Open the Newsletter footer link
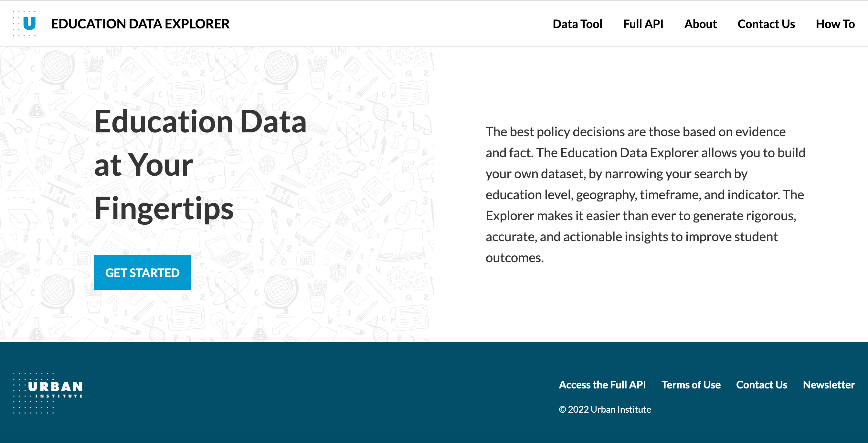868x443 pixels. (829, 385)
